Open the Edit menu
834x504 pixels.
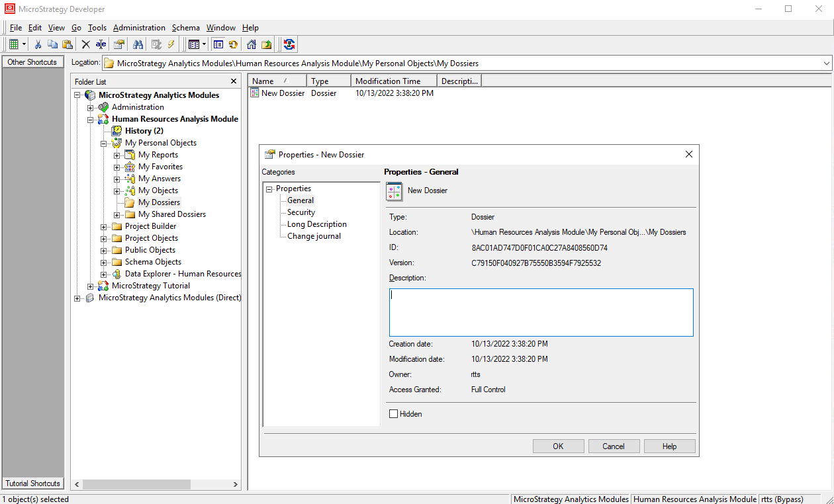[x=35, y=28]
